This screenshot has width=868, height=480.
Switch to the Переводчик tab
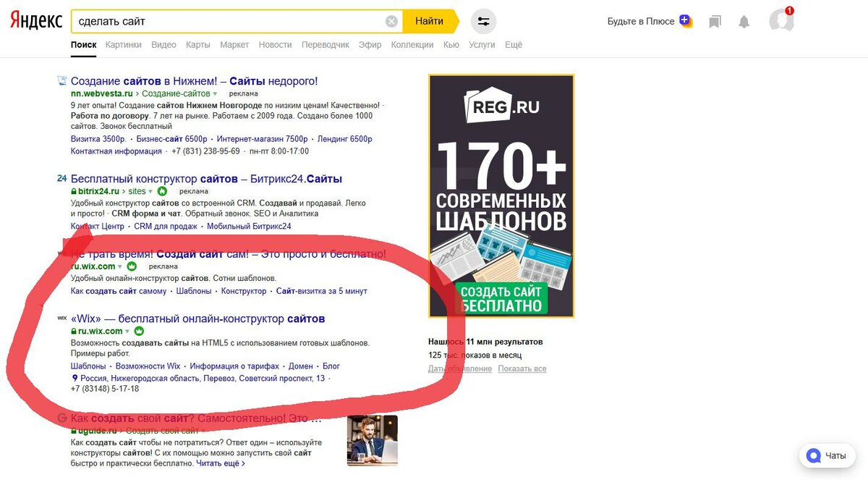click(x=325, y=45)
